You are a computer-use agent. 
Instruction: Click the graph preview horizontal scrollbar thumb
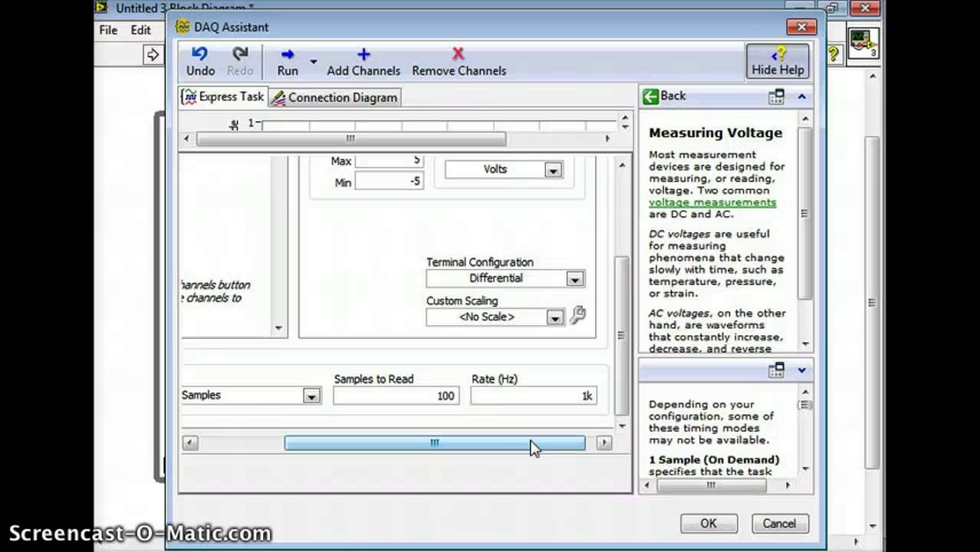pyautogui.click(x=350, y=139)
